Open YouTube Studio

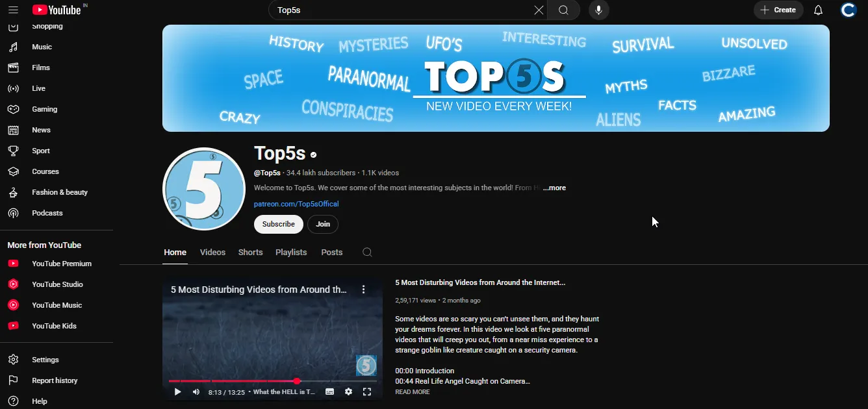[57, 284]
